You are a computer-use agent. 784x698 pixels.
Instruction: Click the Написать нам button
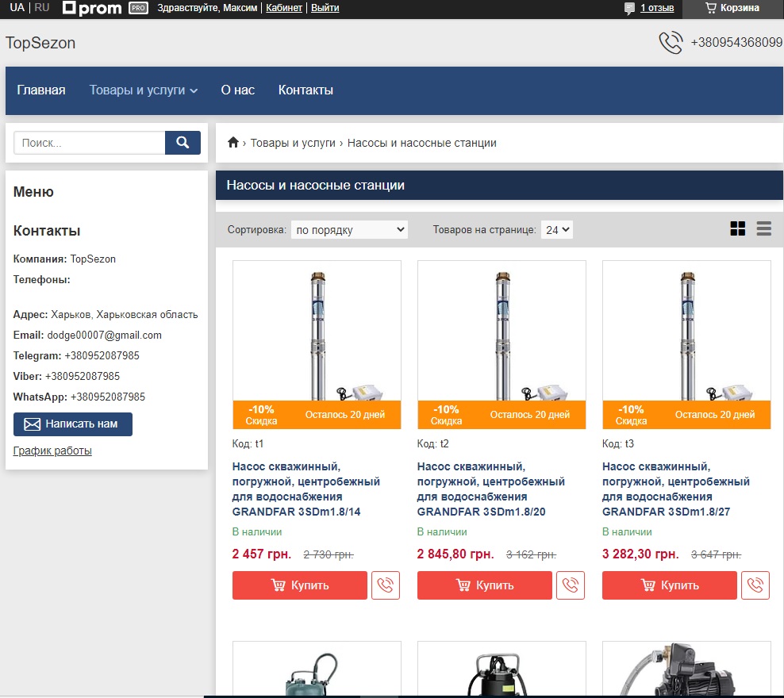[73, 424]
